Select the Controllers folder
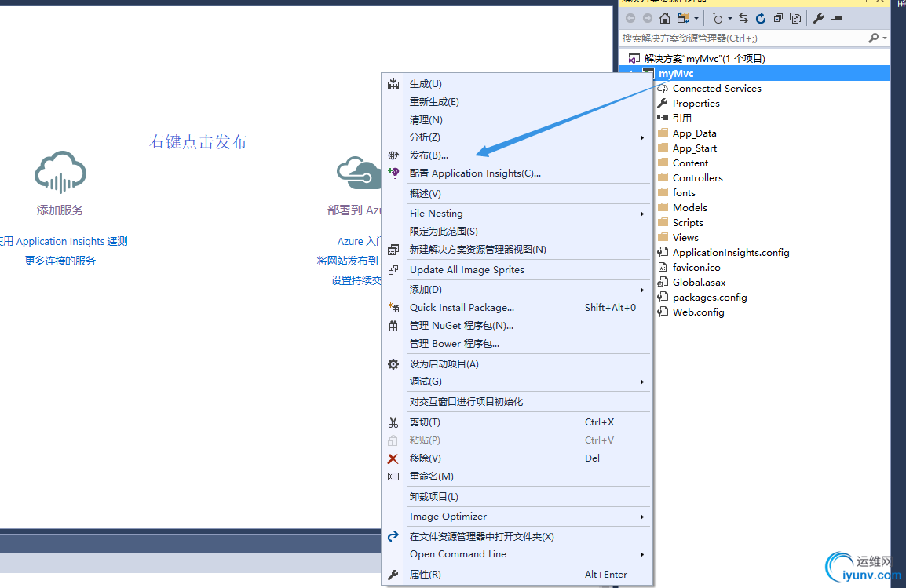Image resolution: width=906 pixels, height=588 pixels. (697, 178)
